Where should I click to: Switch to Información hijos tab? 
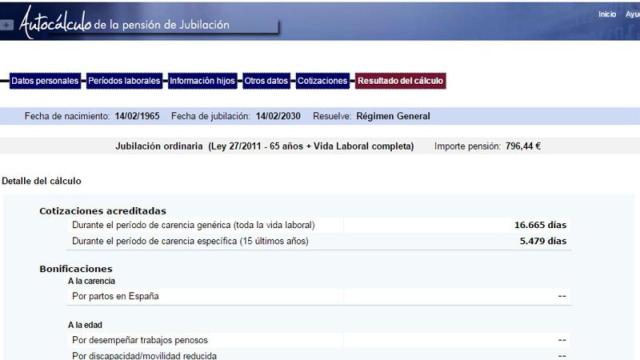[x=202, y=81]
